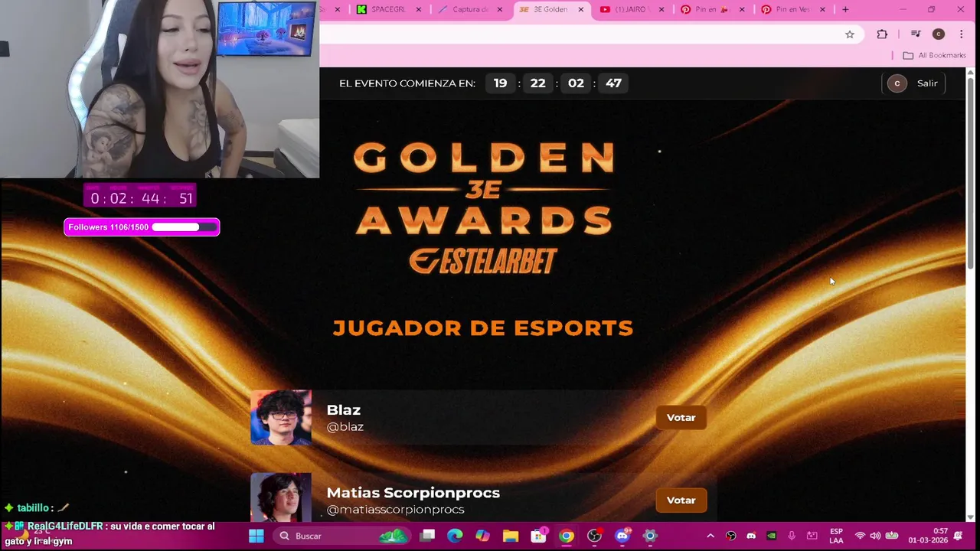Open the All Bookmarks folder

pos(935,55)
